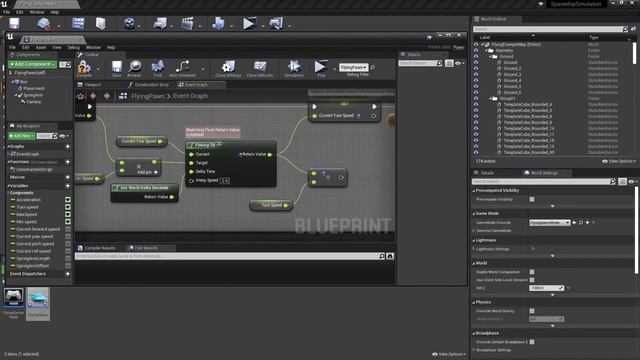Add a new variable with plus icon
Viewport: 640px width, 360px height.
pos(68,186)
